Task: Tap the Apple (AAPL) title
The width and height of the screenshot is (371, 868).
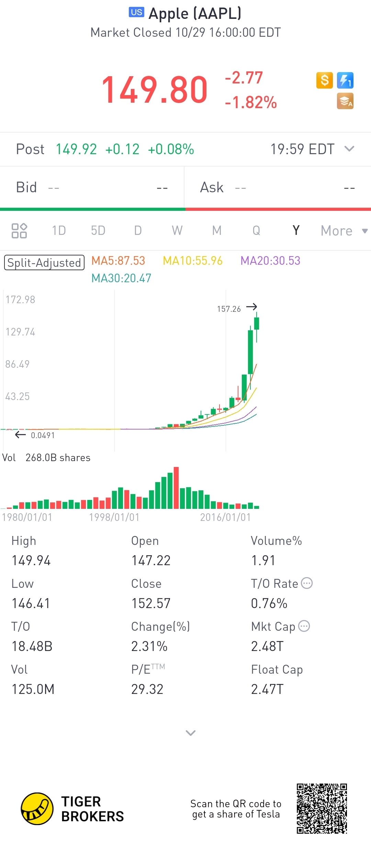Action: pyautogui.click(x=195, y=13)
